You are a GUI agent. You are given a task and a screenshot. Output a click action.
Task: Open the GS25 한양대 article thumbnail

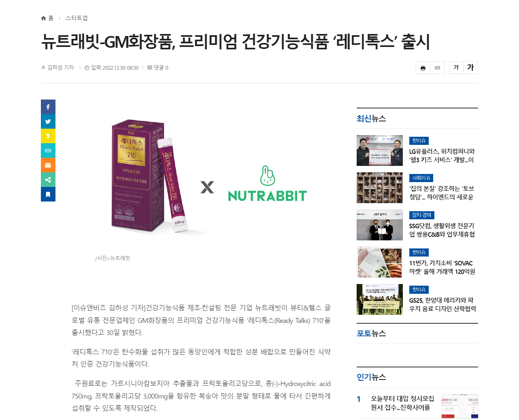(x=380, y=299)
